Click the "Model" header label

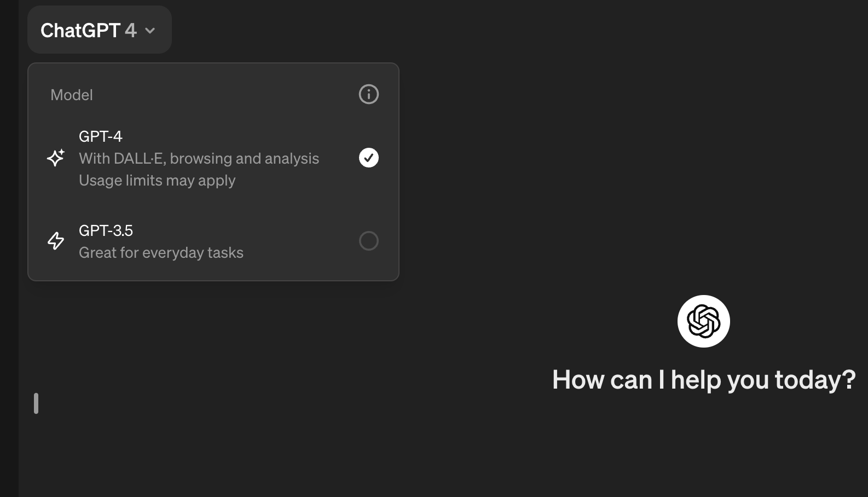pos(72,95)
